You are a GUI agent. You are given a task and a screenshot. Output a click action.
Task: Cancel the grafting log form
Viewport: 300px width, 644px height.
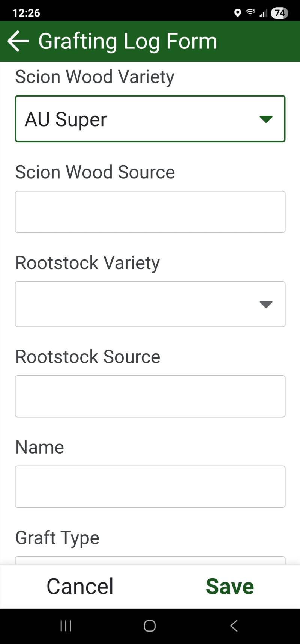click(80, 586)
